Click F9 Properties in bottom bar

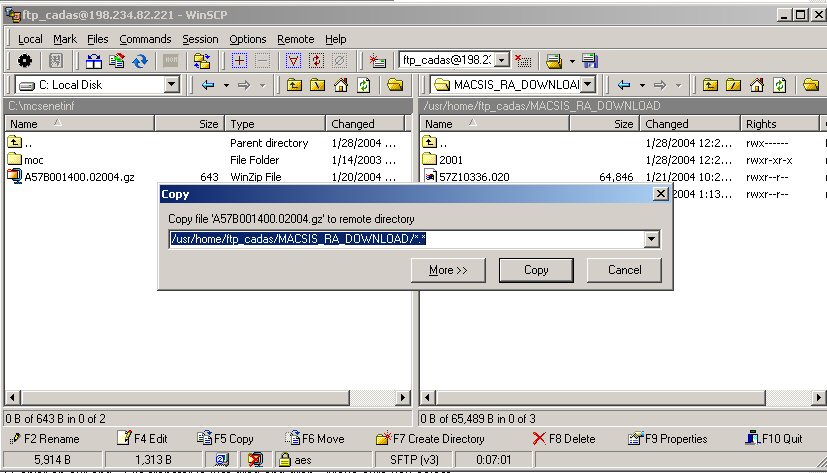click(667, 438)
